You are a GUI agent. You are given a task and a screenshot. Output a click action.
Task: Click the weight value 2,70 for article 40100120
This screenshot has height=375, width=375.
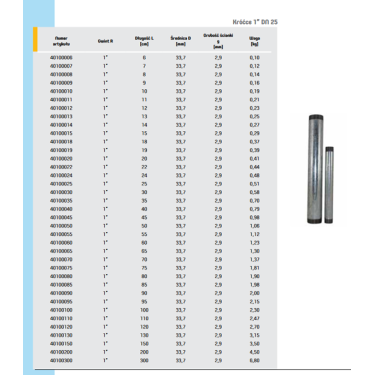(x=255, y=327)
